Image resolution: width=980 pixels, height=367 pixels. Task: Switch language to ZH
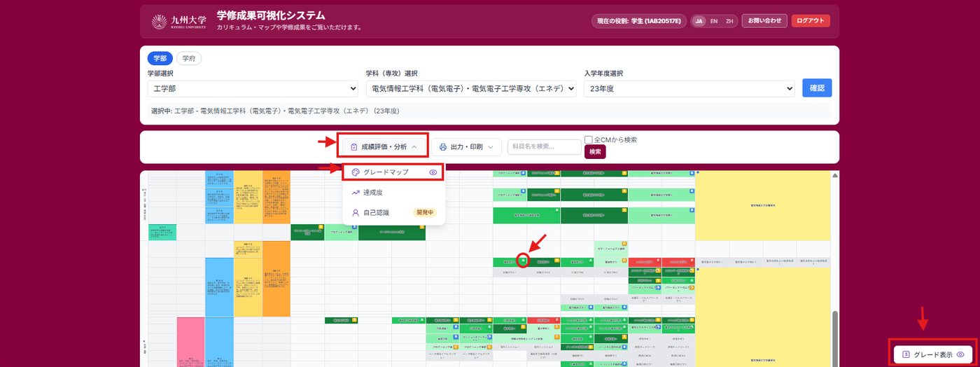[729, 21]
